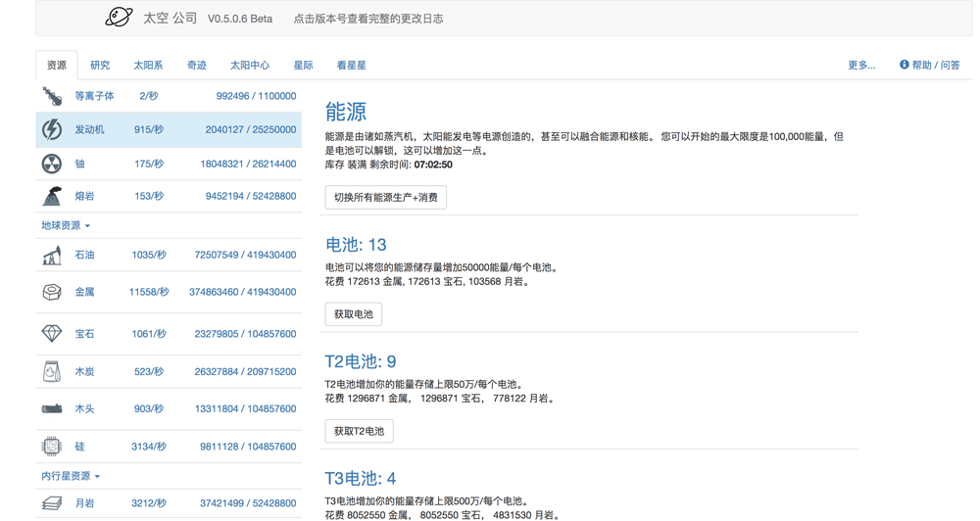Click the oil pump (石油) icon

point(52,255)
